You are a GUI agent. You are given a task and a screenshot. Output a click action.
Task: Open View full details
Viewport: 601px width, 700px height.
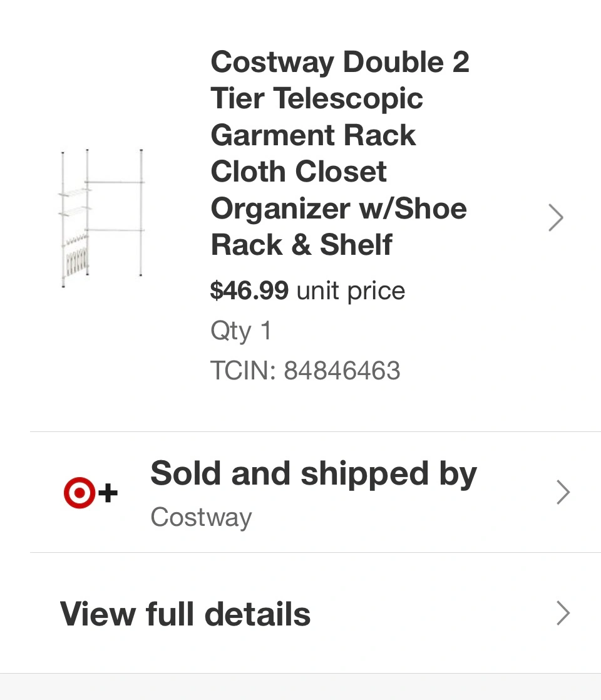point(316,614)
